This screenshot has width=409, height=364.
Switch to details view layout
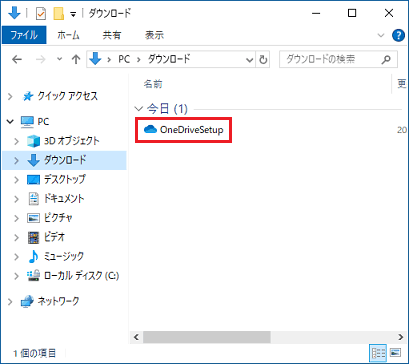click(378, 353)
